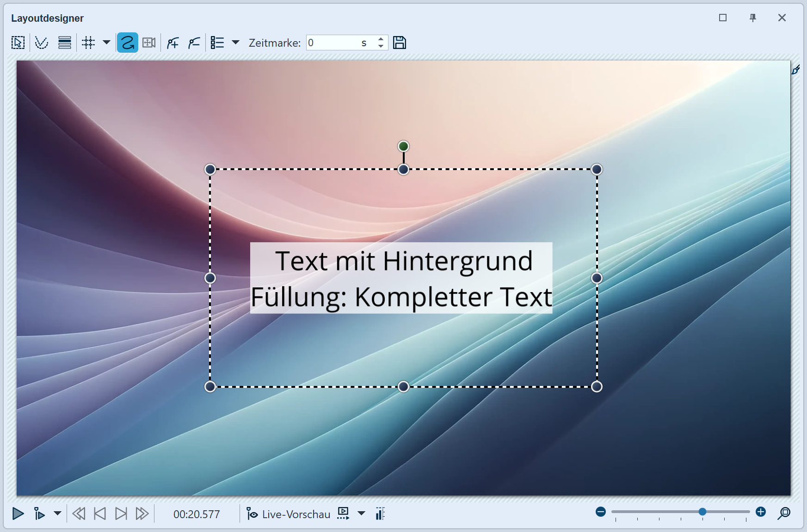Adjust the zoom slider

click(702, 512)
